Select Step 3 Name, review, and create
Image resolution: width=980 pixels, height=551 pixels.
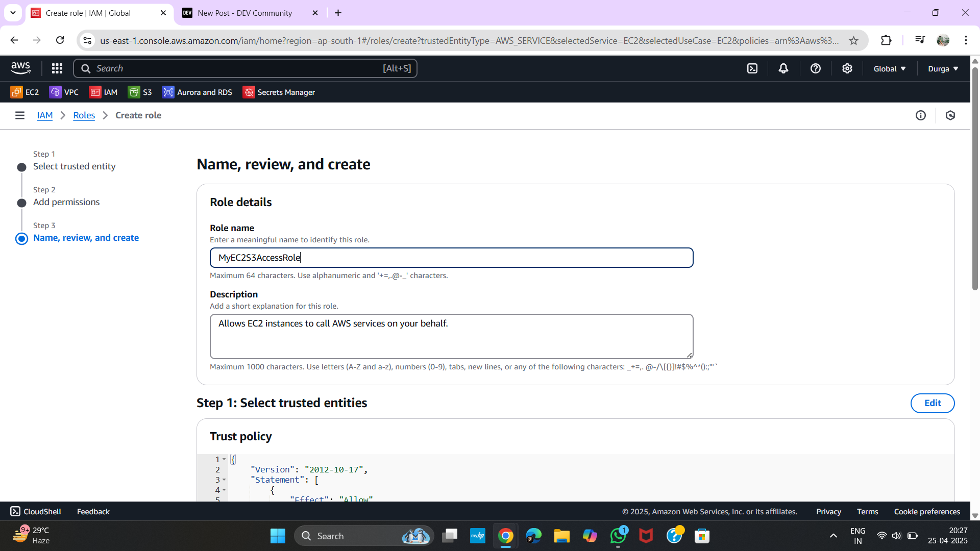pos(86,238)
